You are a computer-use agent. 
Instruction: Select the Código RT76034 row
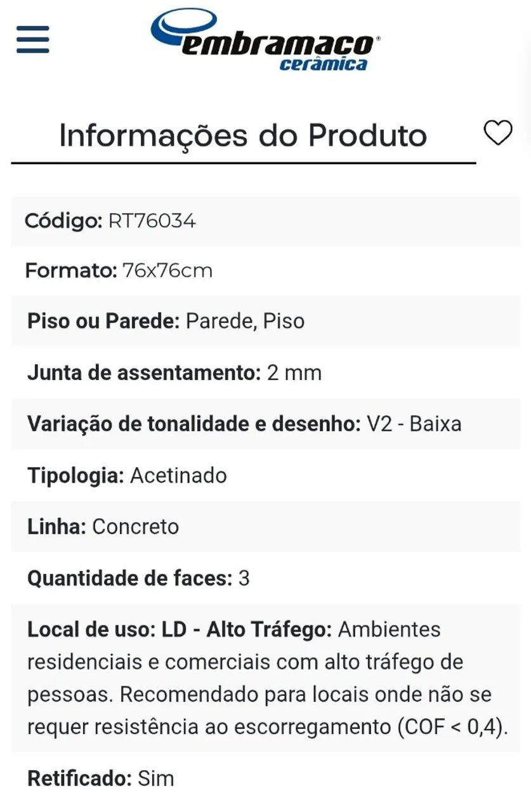tap(265, 221)
